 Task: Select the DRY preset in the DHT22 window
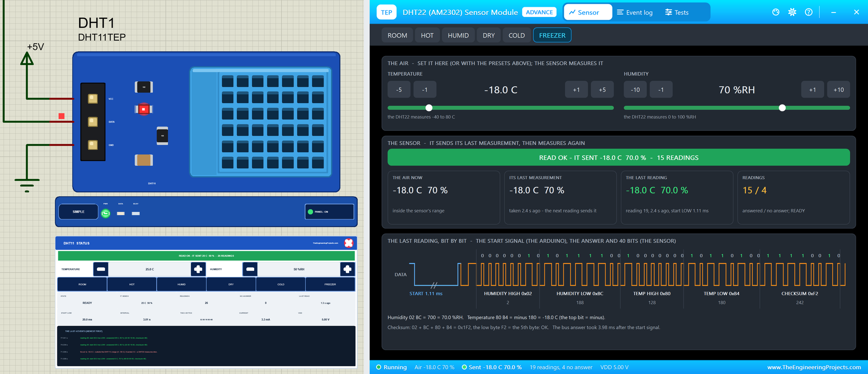488,35
